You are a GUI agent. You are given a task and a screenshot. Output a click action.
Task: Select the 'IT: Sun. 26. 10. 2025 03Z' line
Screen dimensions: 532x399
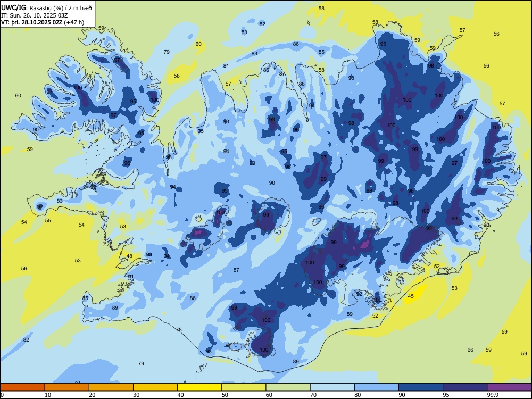(34, 15)
